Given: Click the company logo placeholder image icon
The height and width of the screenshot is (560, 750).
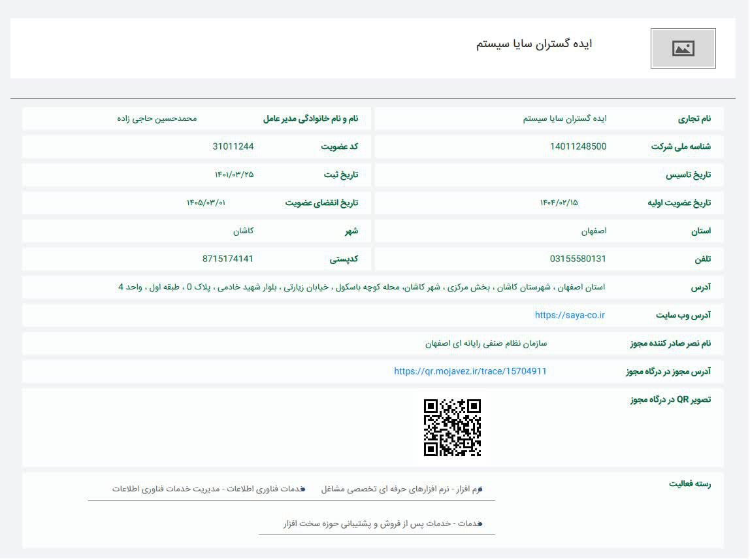Looking at the screenshot, I should pos(683,48).
